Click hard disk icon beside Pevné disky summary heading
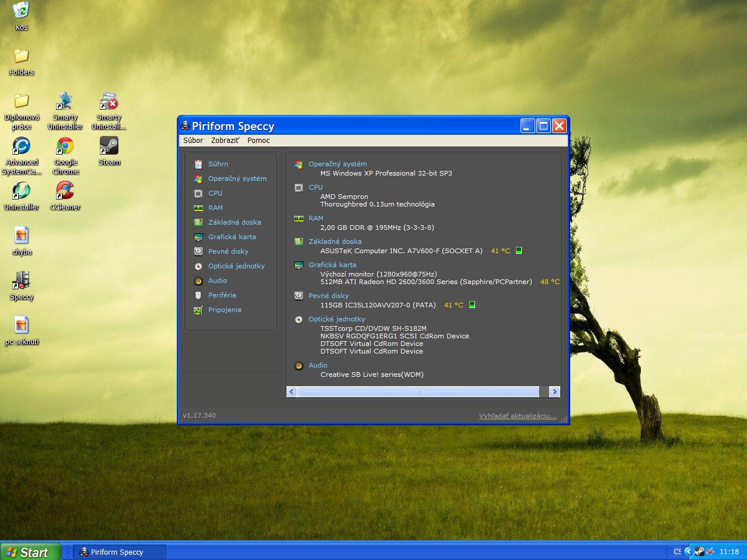This screenshot has height=560, width=747. pos(299,296)
